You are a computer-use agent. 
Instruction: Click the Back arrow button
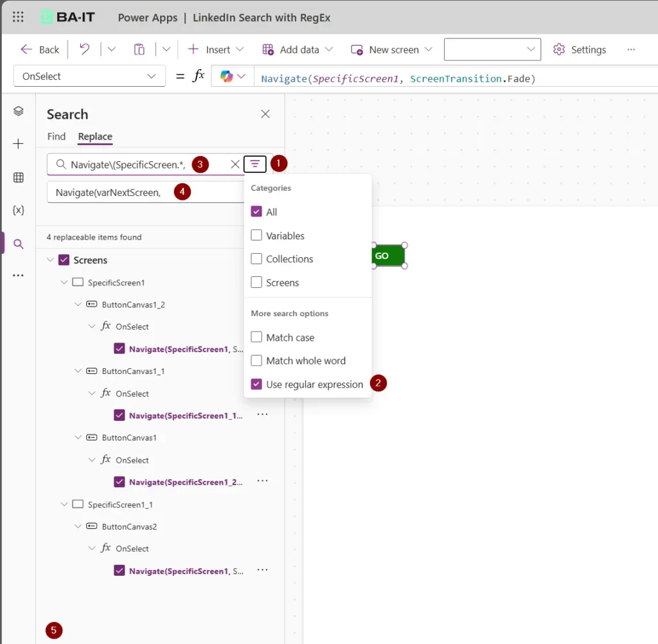tap(40, 49)
